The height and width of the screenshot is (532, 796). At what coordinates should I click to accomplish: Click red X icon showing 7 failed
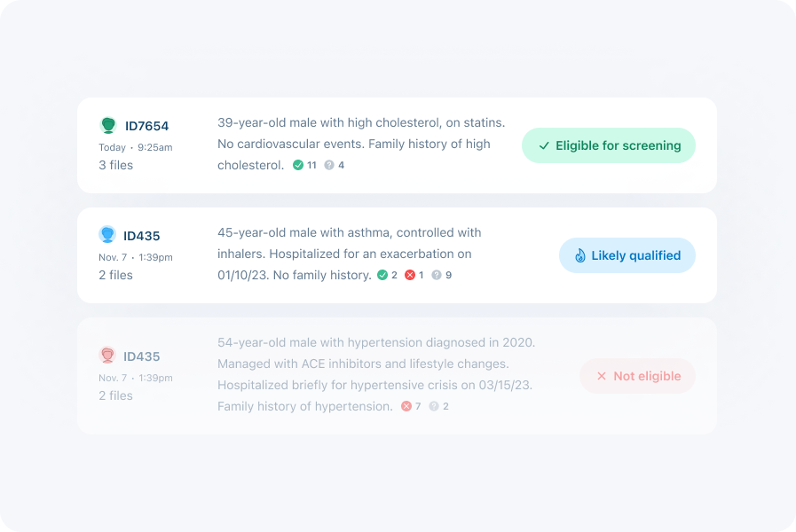pyautogui.click(x=406, y=406)
